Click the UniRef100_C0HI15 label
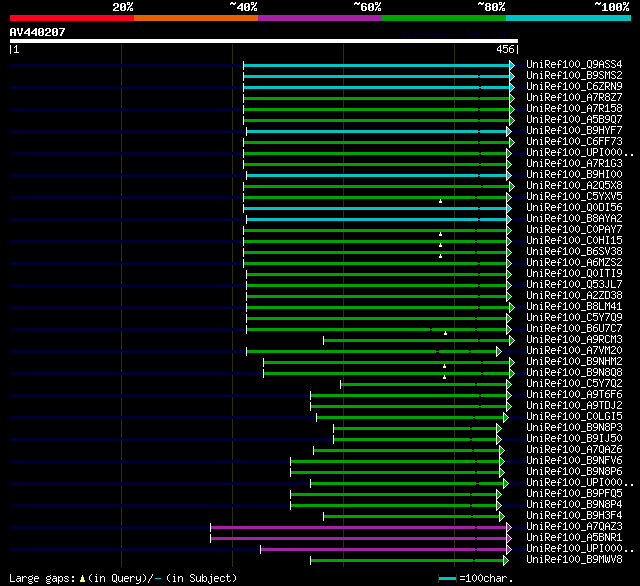The image size is (640, 586). [x=574, y=241]
